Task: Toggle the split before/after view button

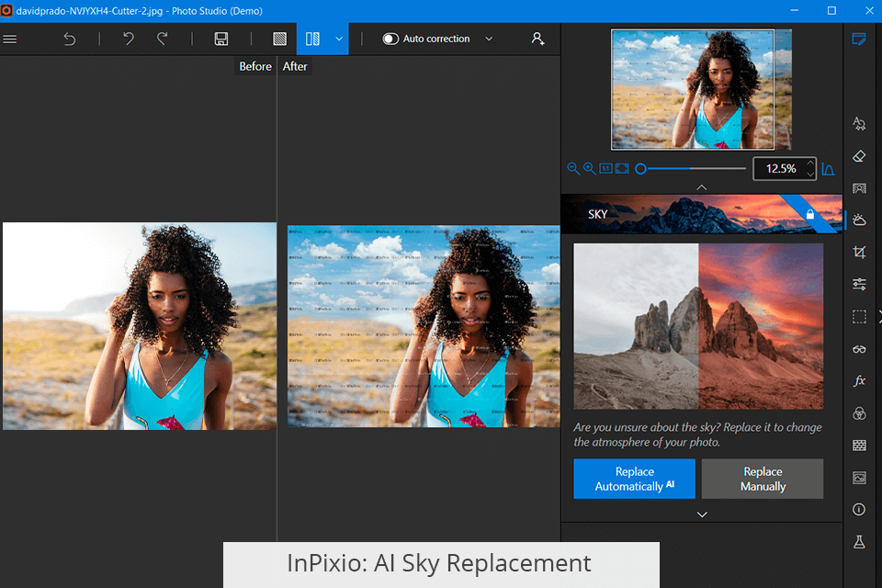Action: coord(312,39)
